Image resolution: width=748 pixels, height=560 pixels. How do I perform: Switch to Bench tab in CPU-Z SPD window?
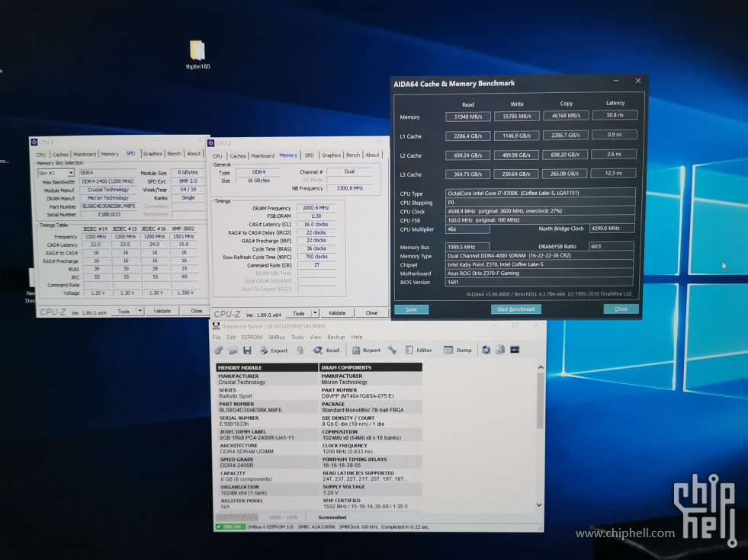(174, 154)
